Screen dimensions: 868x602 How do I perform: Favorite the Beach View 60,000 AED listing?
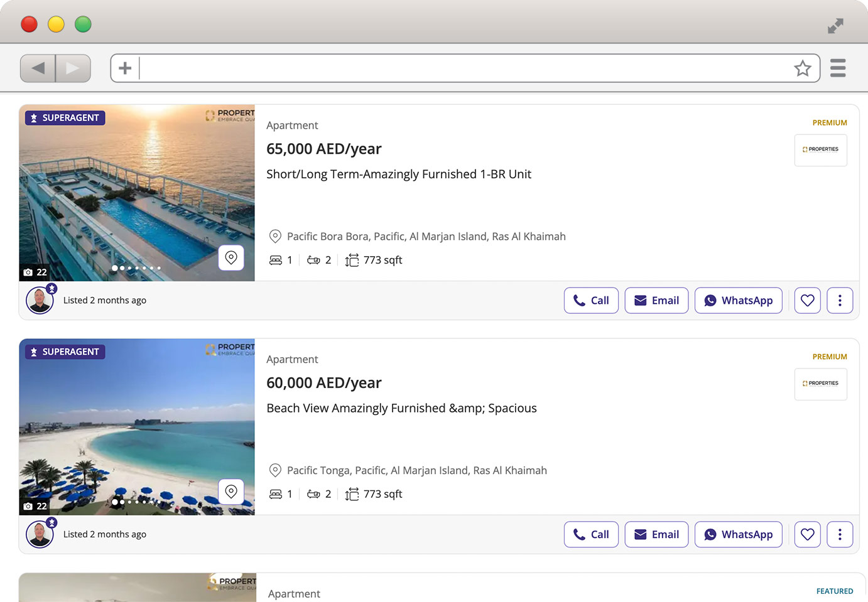coord(807,535)
